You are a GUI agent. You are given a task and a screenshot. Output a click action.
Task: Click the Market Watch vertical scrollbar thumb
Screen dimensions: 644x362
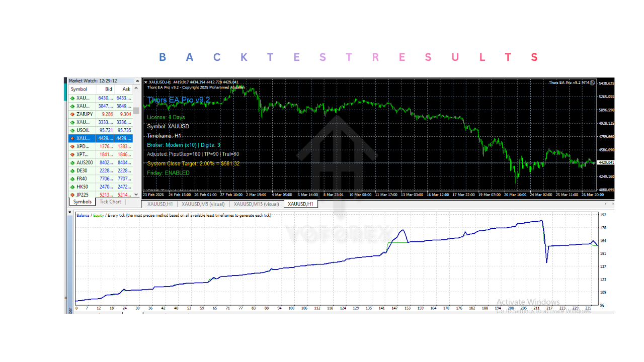click(x=136, y=111)
